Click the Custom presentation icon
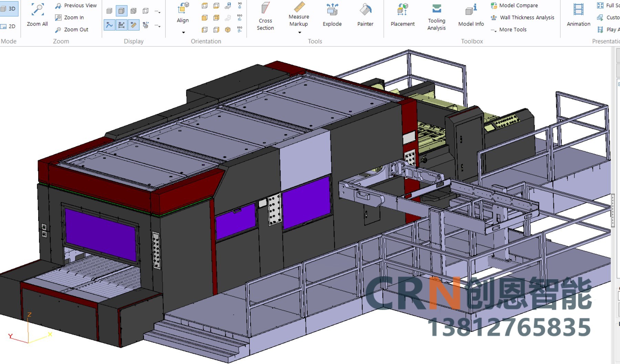This screenshot has width=620, height=364. (600, 18)
